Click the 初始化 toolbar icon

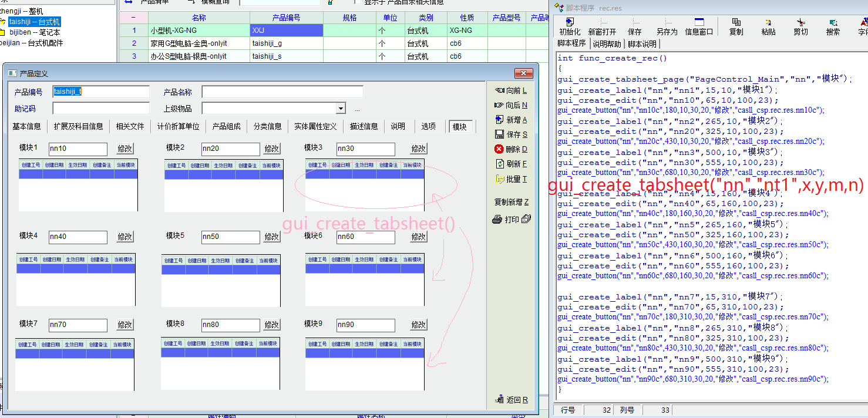click(x=569, y=22)
